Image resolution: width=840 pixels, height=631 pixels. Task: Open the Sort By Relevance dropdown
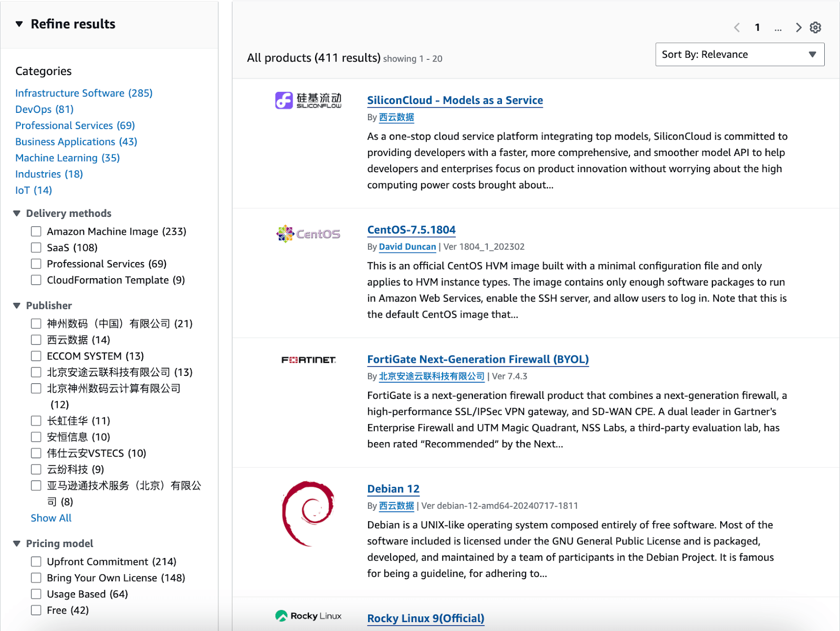(740, 55)
